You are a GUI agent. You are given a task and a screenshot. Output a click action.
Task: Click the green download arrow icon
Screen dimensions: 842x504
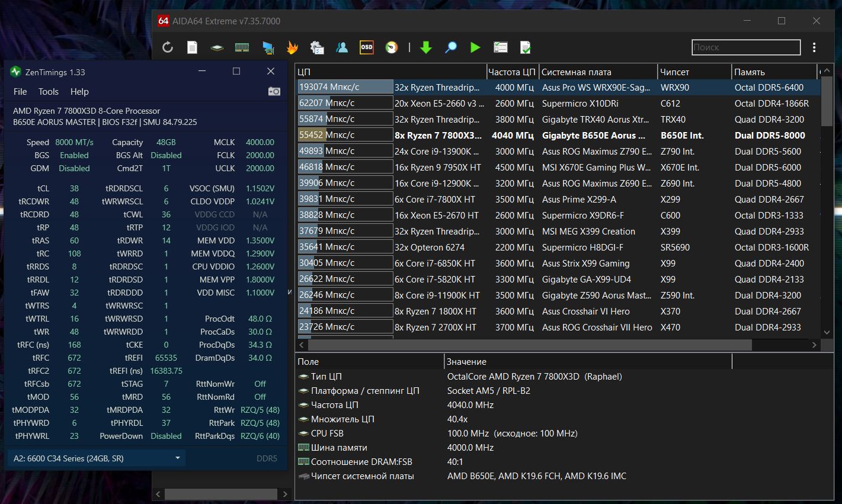coord(426,47)
